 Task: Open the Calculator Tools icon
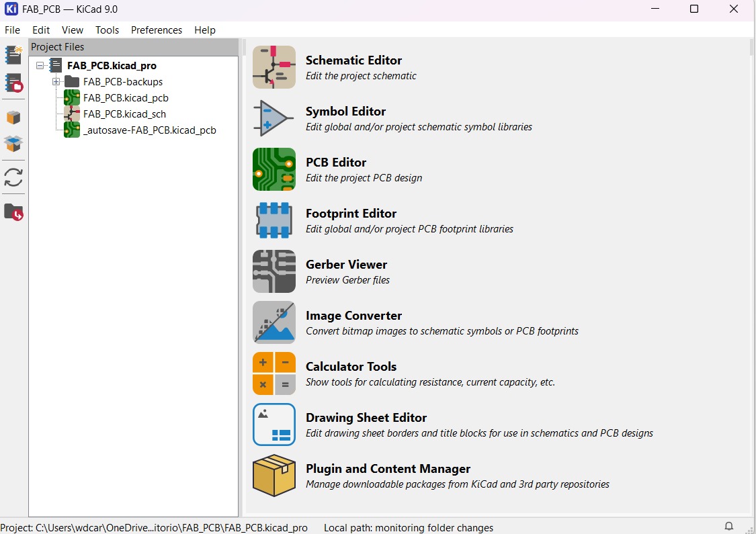[x=274, y=373]
